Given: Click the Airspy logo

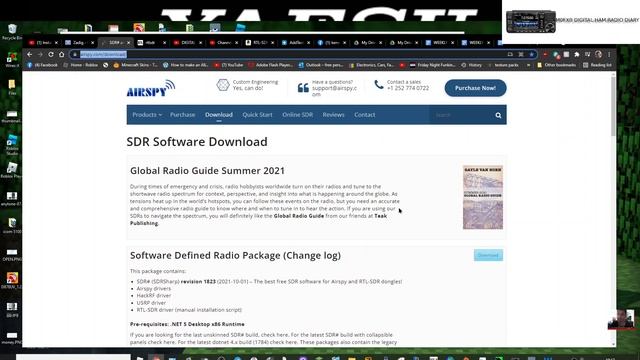Looking at the screenshot, I should tap(151, 89).
